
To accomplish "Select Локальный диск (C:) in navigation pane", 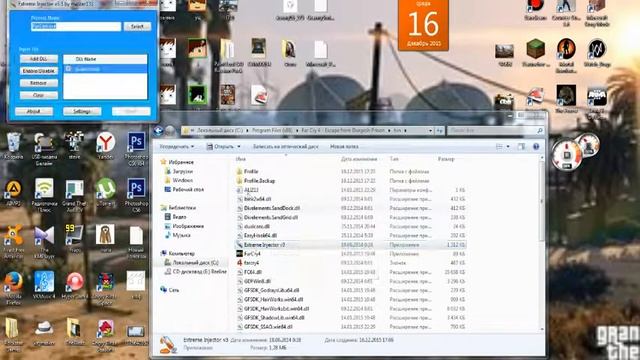I will click(x=196, y=262).
